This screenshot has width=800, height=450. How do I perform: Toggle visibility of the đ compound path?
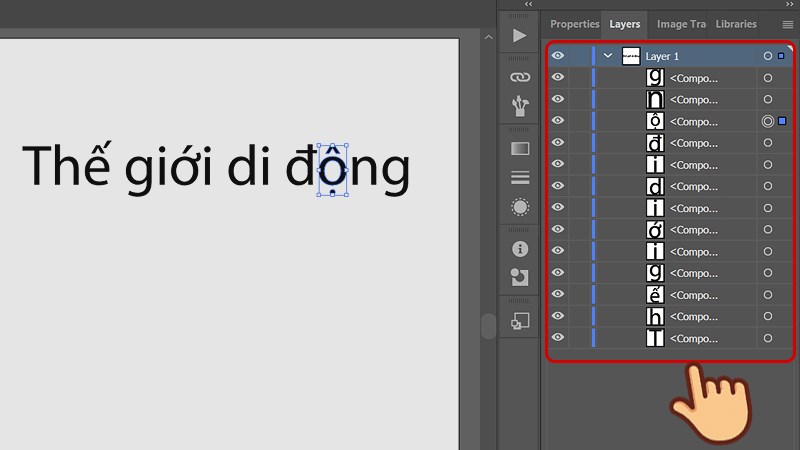tap(558, 142)
